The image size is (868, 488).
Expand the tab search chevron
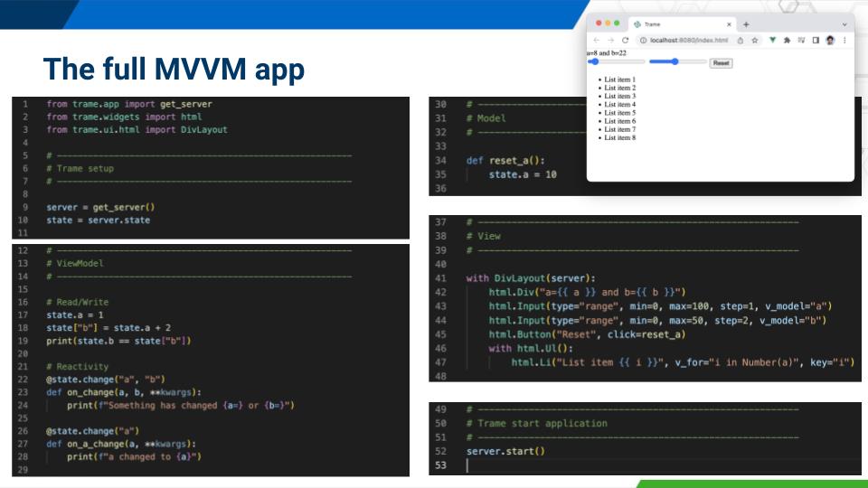click(x=844, y=24)
